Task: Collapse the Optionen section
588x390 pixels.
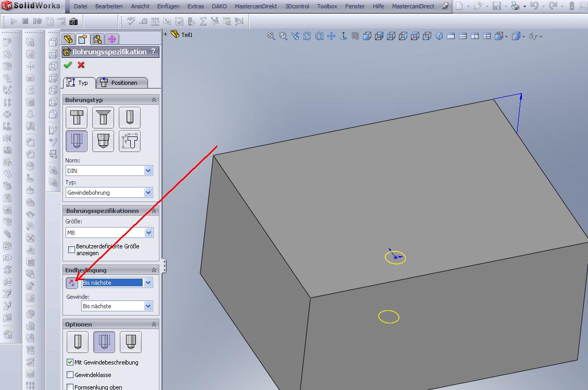Action: (154, 324)
